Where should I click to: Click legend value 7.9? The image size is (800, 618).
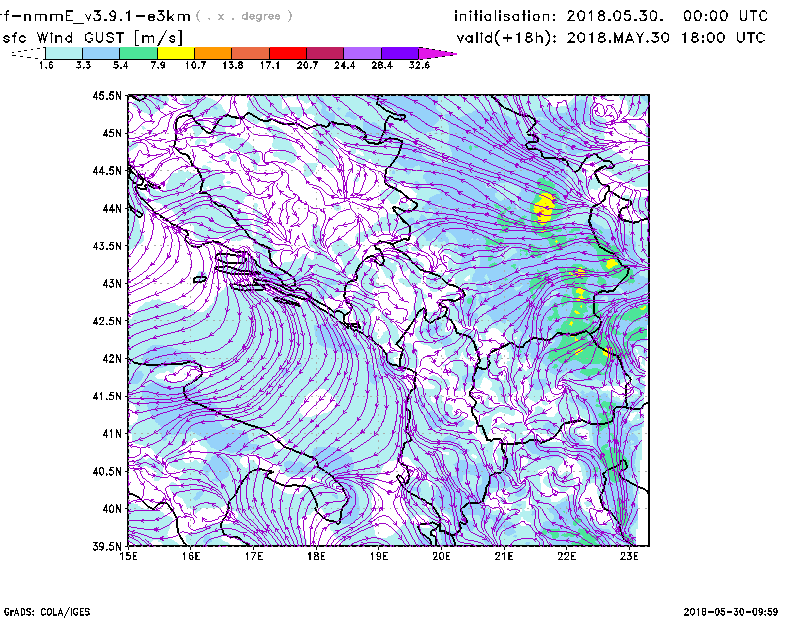158,65
